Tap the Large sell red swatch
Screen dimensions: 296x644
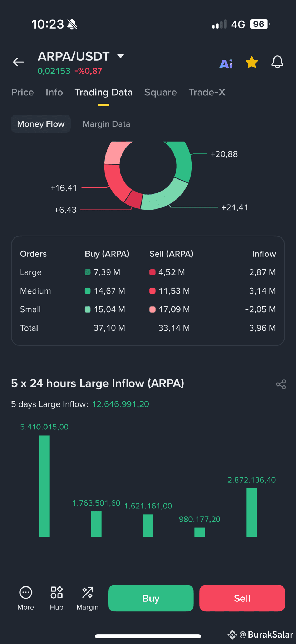(152, 272)
